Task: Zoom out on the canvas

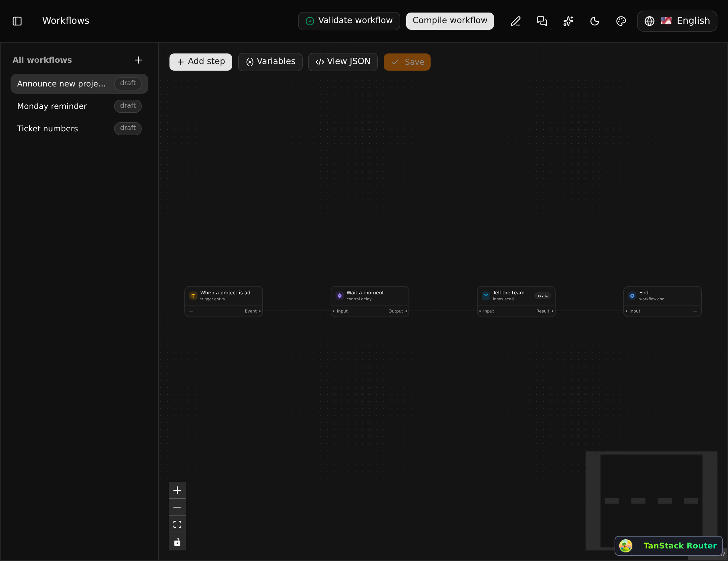Action: coord(177,507)
